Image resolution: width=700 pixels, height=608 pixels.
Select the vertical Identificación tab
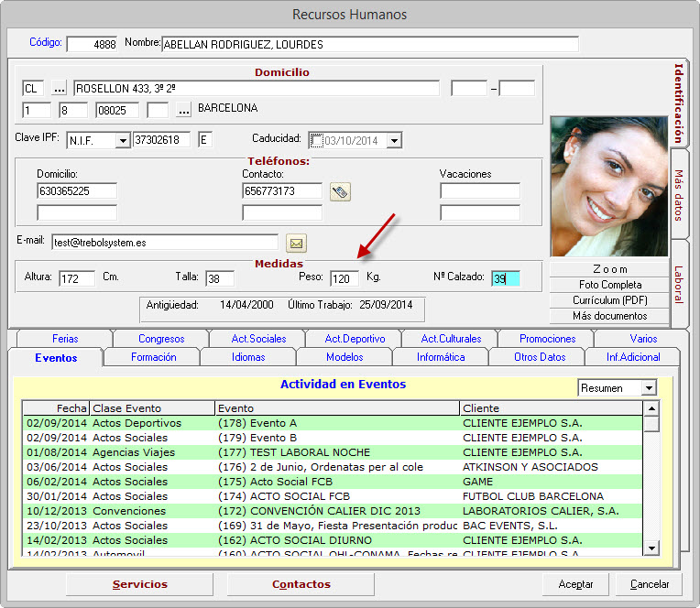point(679,103)
